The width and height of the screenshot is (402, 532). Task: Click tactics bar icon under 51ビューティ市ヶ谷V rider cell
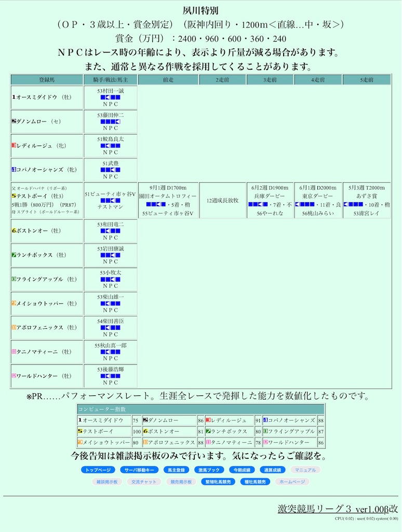(x=110, y=201)
